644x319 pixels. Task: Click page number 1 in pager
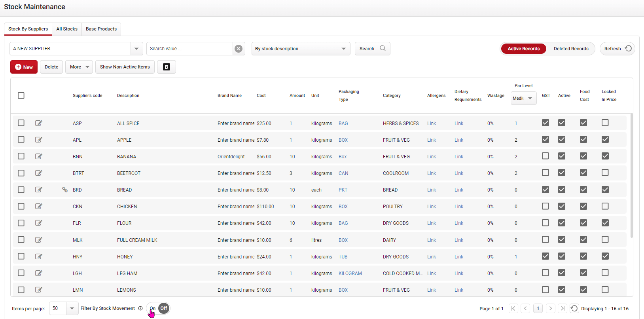pos(538,308)
